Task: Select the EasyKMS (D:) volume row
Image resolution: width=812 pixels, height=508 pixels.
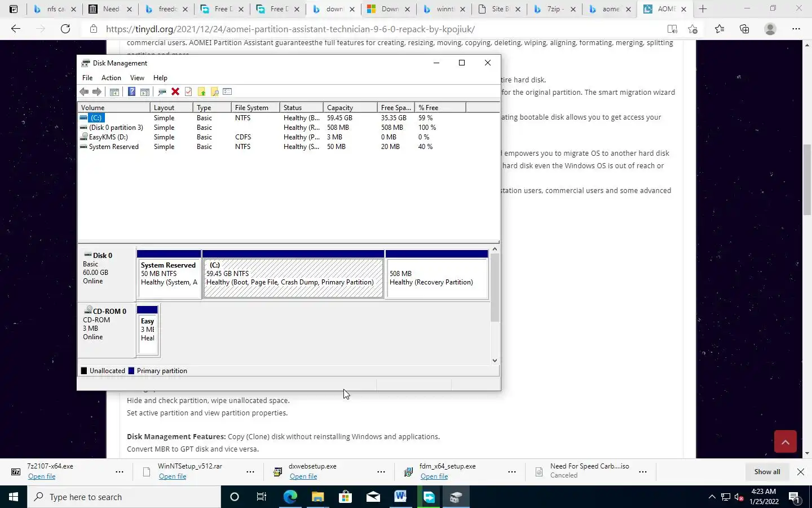Action: [x=289, y=137]
